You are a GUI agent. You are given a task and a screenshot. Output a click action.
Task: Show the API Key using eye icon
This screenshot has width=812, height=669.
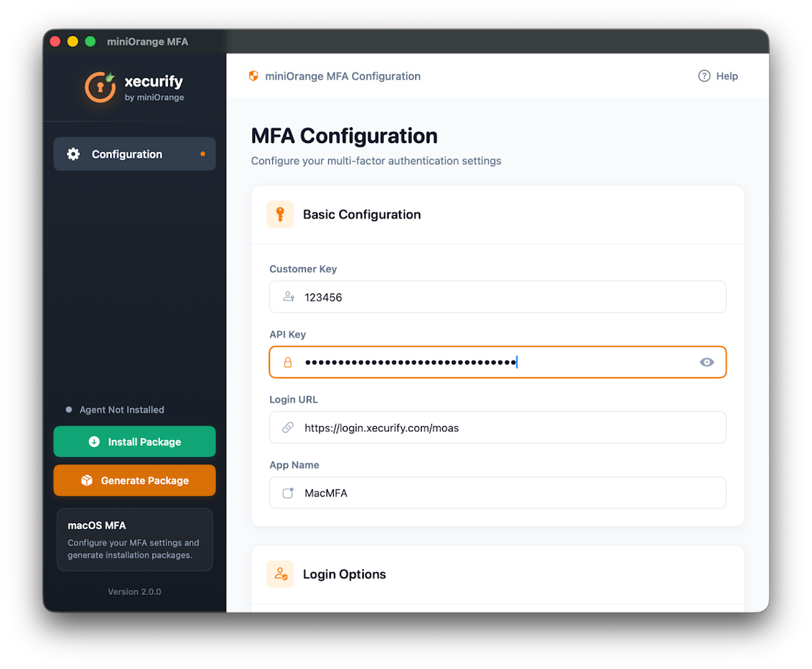click(x=706, y=362)
